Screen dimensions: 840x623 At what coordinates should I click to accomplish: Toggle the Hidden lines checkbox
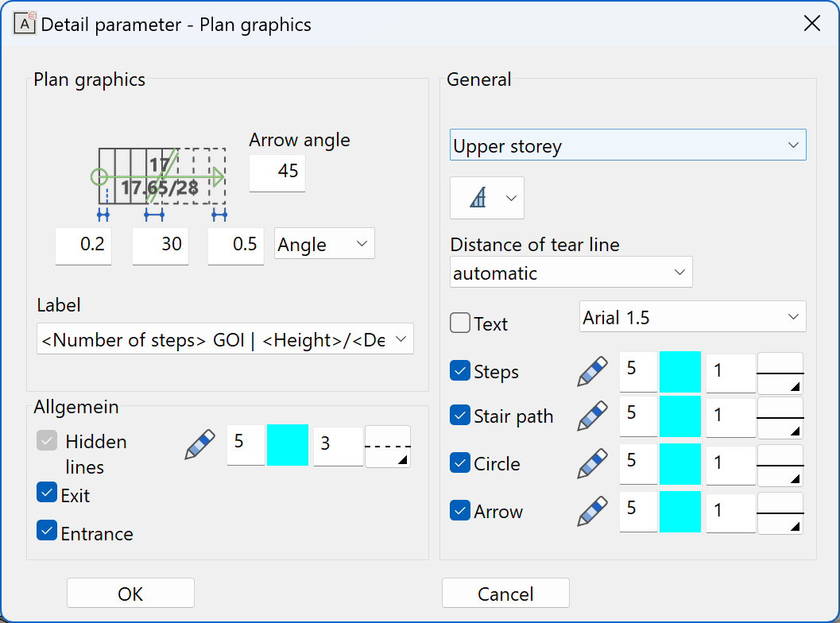[47, 441]
